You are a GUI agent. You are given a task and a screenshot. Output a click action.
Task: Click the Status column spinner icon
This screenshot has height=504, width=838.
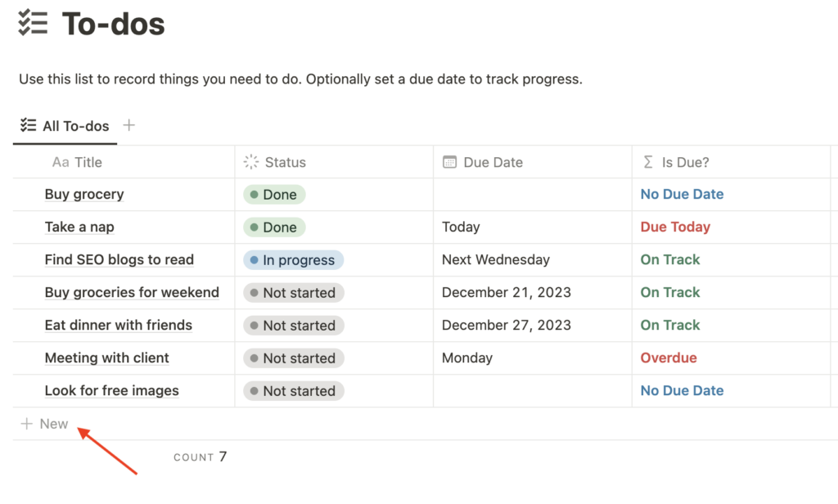251,162
